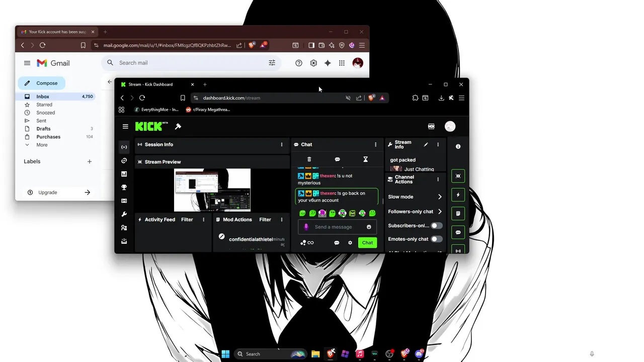This screenshot has height=362, width=644.
Task: Open the community users icon in Kick sidebar
Action: (124, 228)
